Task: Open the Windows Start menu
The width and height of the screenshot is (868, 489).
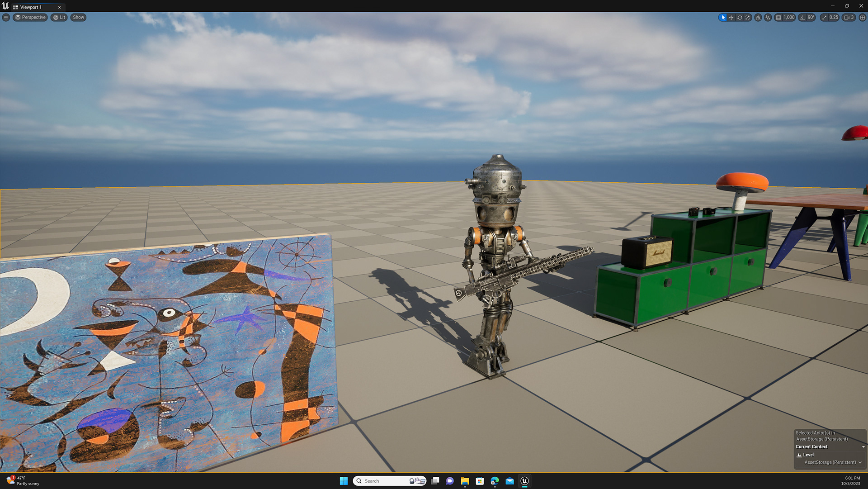Action: pos(344,481)
